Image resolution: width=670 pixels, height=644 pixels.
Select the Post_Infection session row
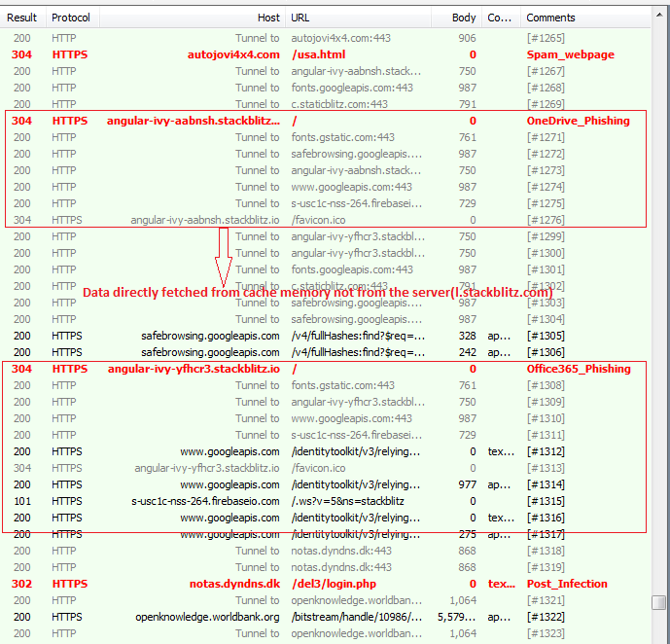tap(567, 584)
